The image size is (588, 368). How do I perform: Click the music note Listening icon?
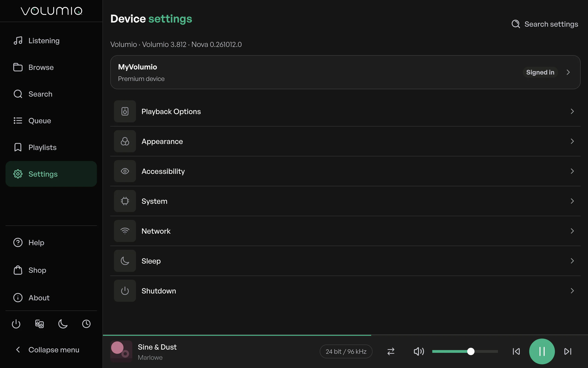pos(18,41)
